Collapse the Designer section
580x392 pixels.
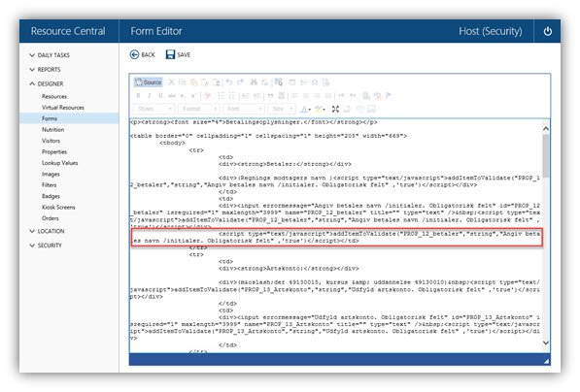click(x=47, y=83)
